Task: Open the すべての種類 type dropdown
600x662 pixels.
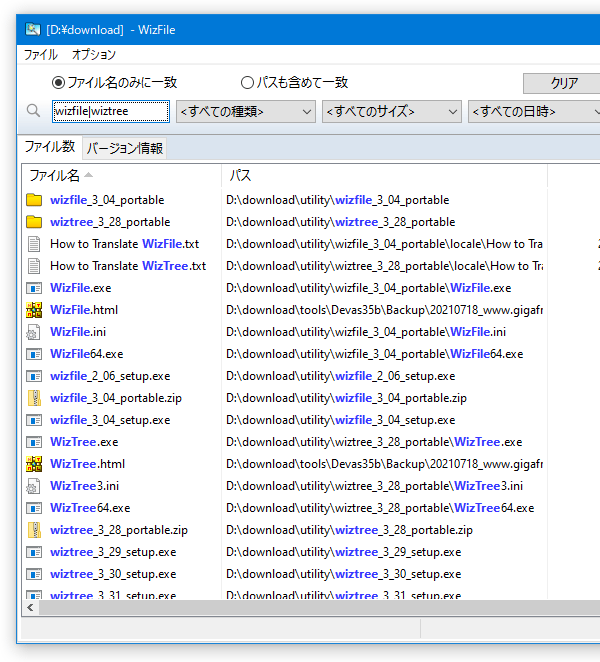Action: pyautogui.click(x=246, y=111)
